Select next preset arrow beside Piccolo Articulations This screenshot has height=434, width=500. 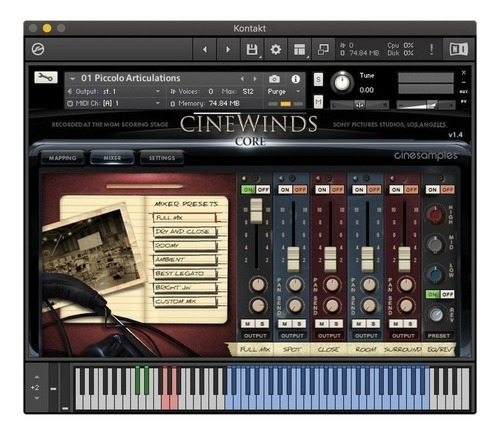point(255,79)
